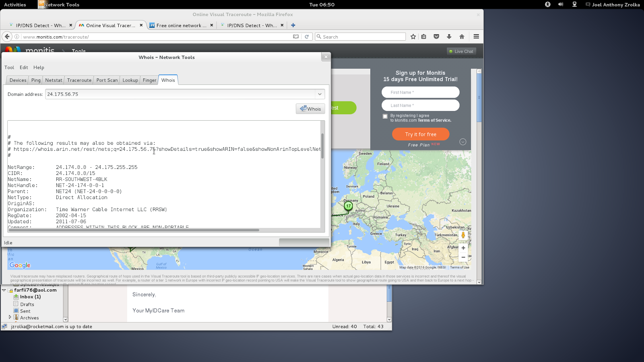Open Firefox downloads arrow icon
The height and width of the screenshot is (362, 644).
point(449,37)
